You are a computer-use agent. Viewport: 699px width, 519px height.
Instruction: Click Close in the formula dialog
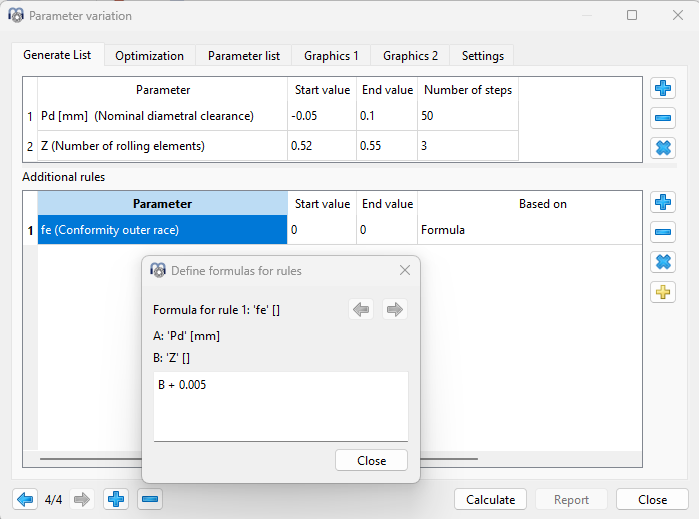[x=371, y=461]
